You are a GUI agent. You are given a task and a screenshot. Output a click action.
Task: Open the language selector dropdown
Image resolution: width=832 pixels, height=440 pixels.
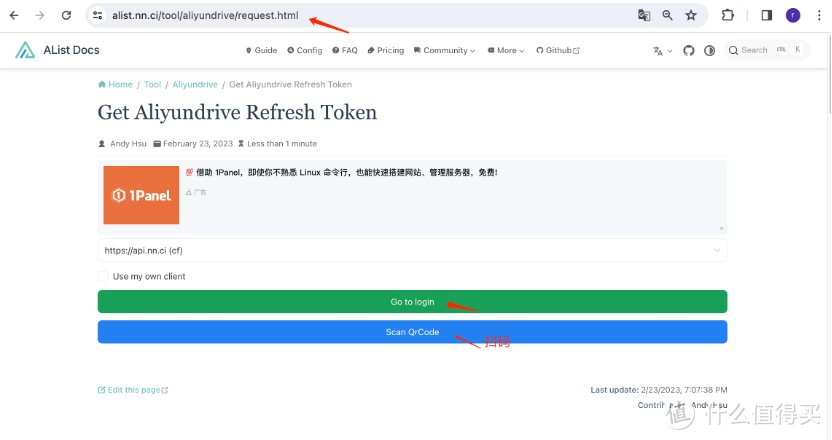click(x=662, y=50)
